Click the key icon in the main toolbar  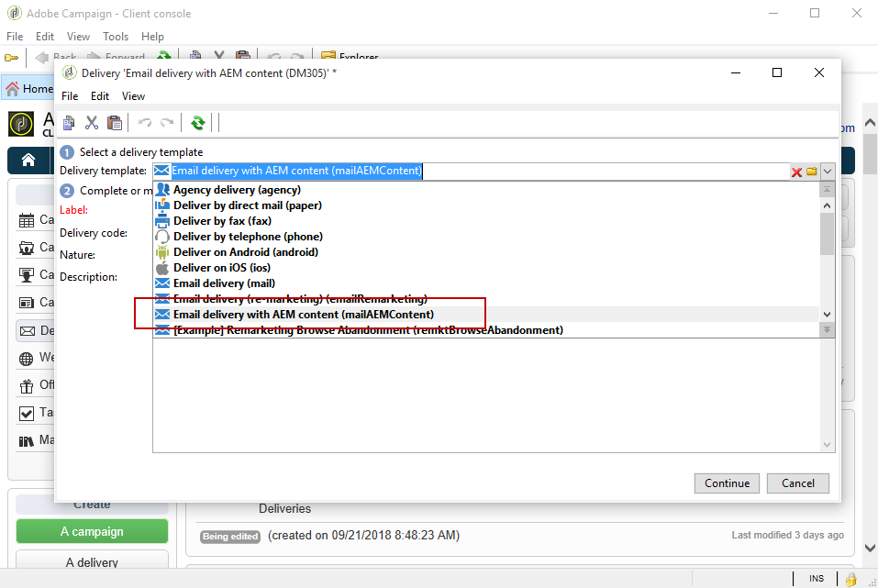tap(11, 57)
